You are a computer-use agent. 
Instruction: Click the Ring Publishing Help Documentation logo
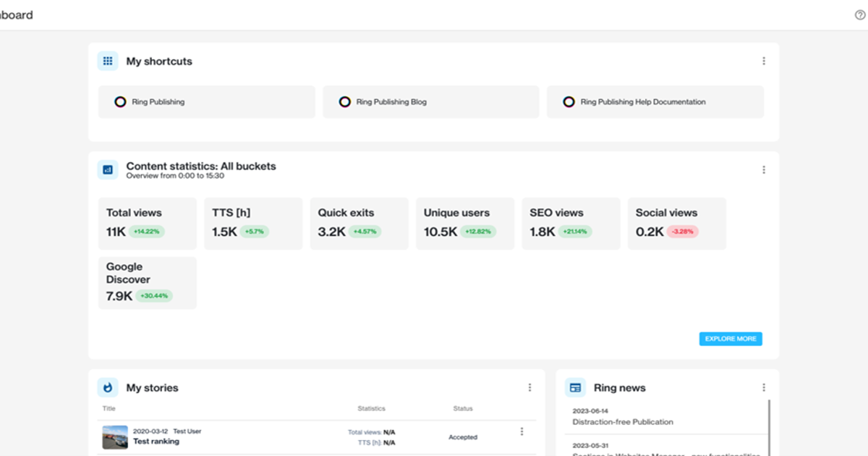(x=569, y=101)
